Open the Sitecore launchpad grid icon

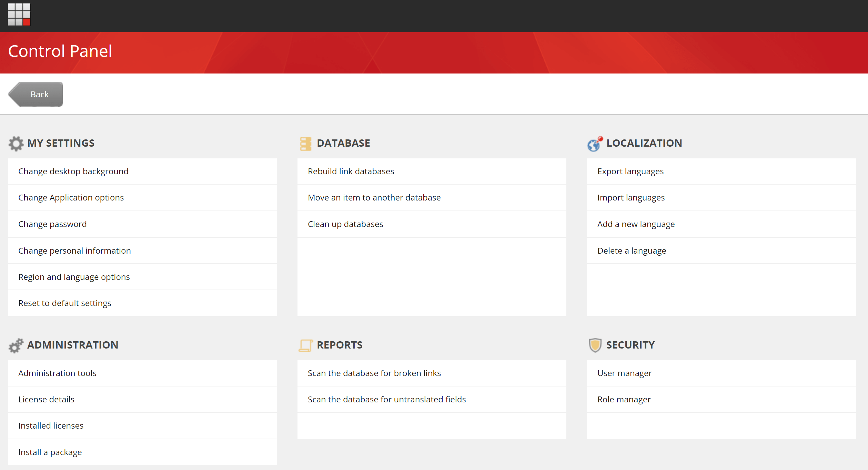pyautogui.click(x=19, y=15)
